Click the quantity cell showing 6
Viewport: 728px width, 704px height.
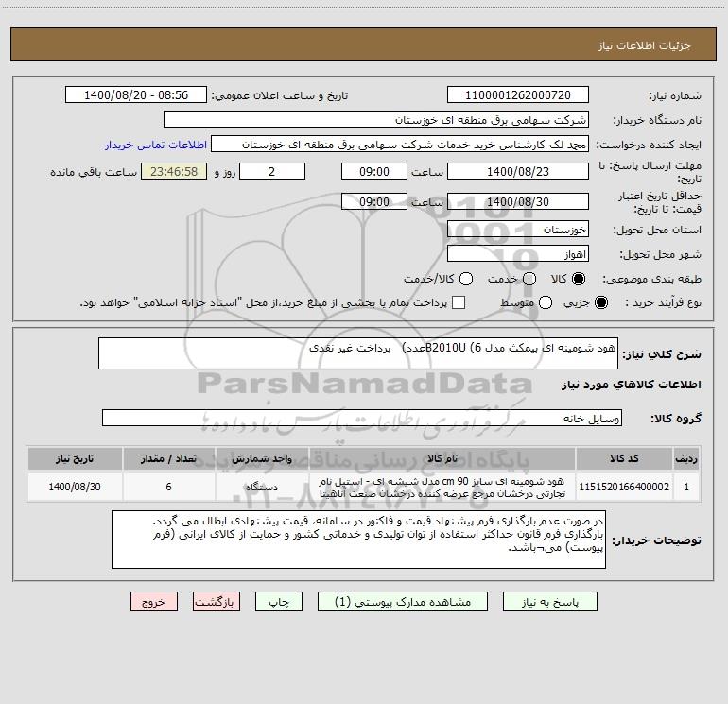(x=168, y=487)
